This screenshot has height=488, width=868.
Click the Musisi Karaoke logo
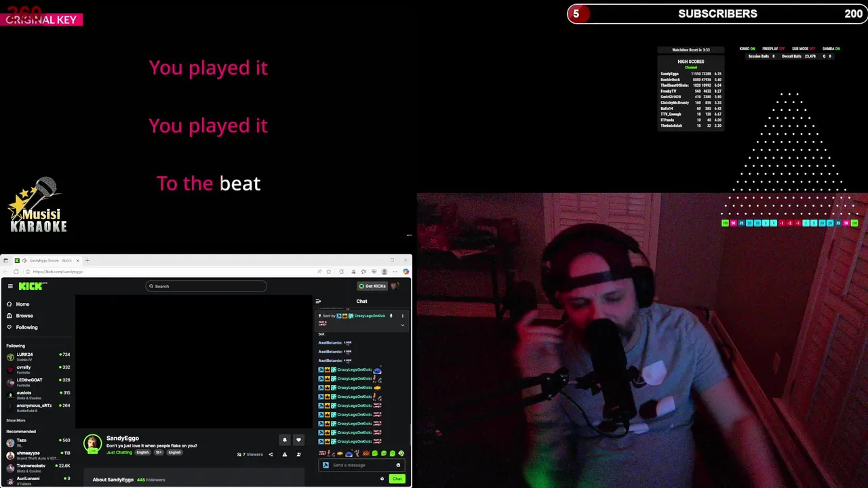[39, 205]
